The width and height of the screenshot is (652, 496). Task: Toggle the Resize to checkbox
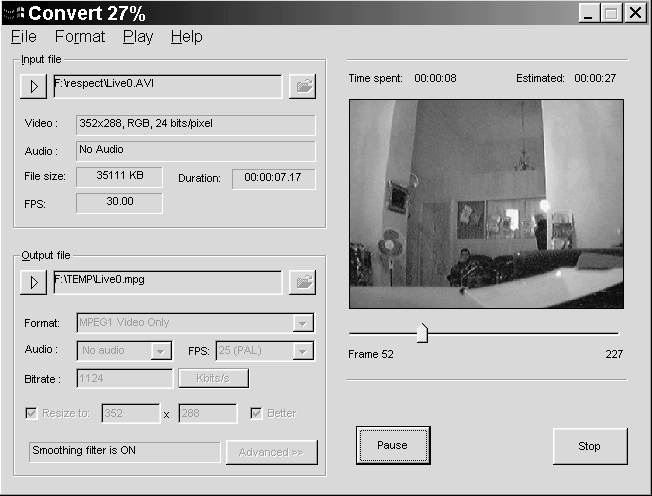[31, 413]
